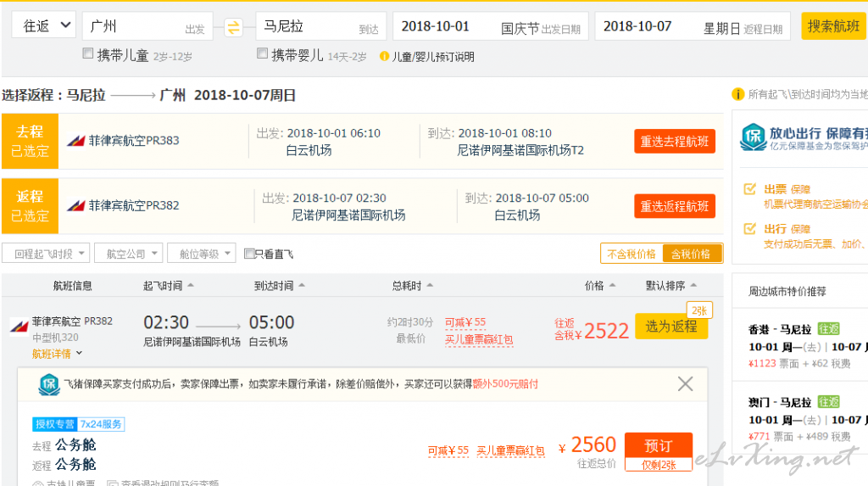The width and height of the screenshot is (868, 486).
Task: Click 买儿童票赢红包 link beside 2560 price
Action: [510, 450]
